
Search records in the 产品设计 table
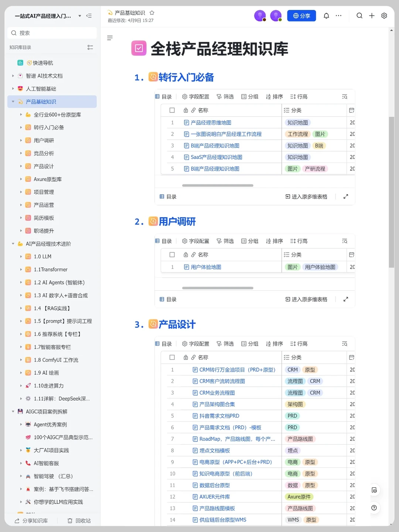[x=345, y=344]
